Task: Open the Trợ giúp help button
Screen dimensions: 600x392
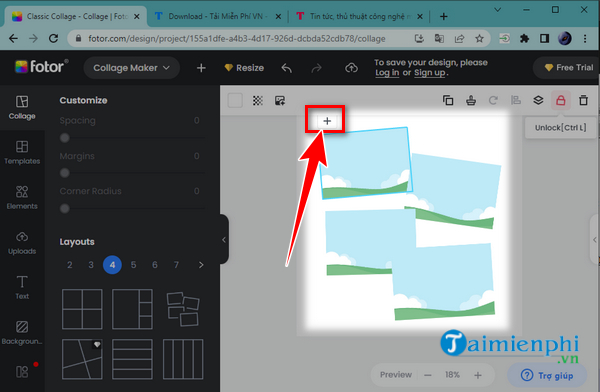Action: [x=547, y=375]
